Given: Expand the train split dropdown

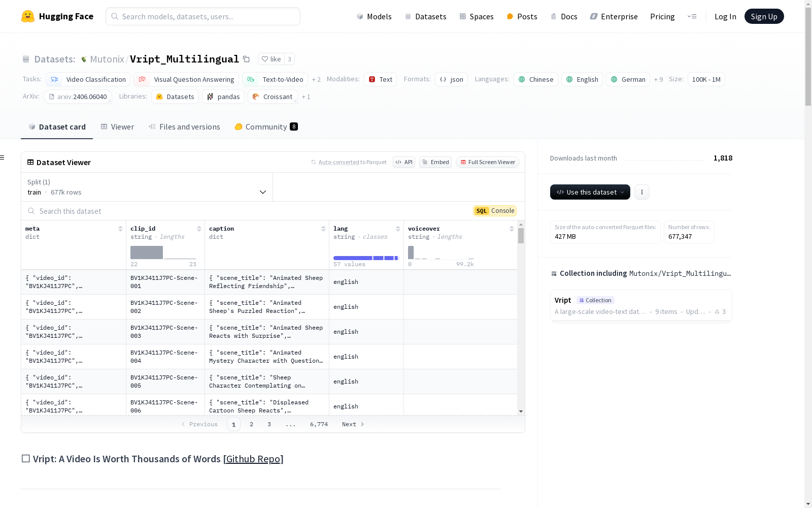Looking at the screenshot, I should point(147,187).
